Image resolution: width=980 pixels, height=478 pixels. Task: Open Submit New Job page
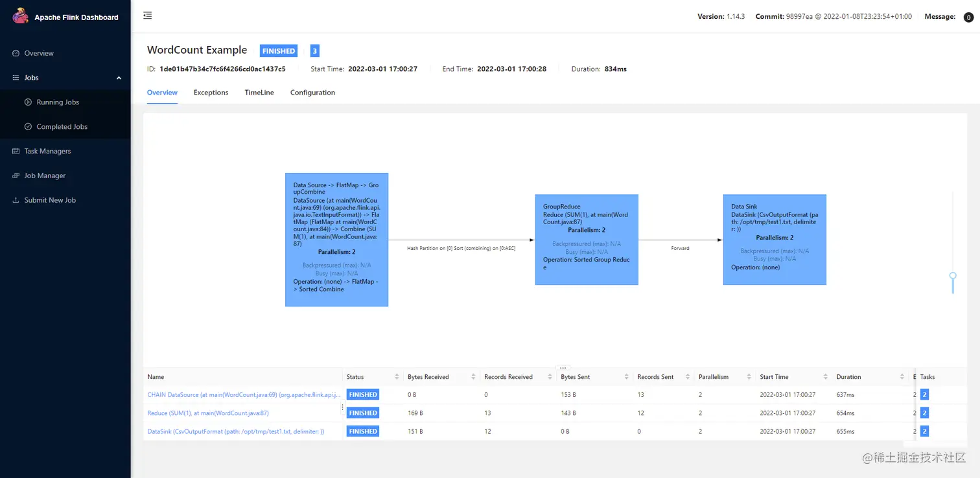[50, 200]
